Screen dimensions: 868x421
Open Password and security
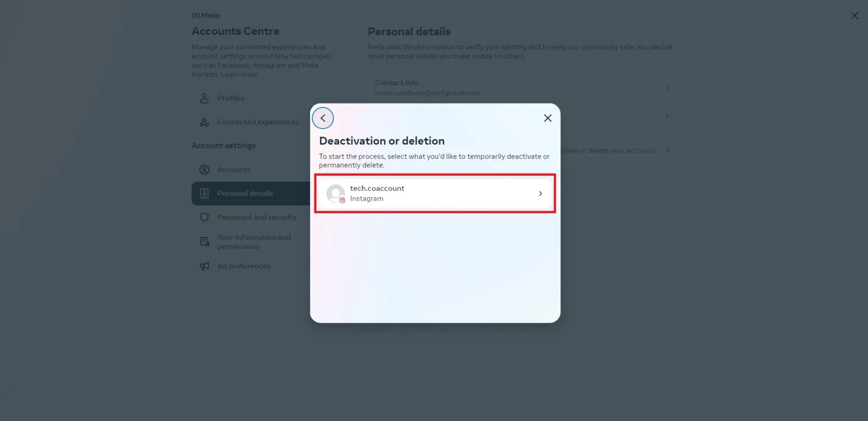pyautogui.click(x=256, y=218)
